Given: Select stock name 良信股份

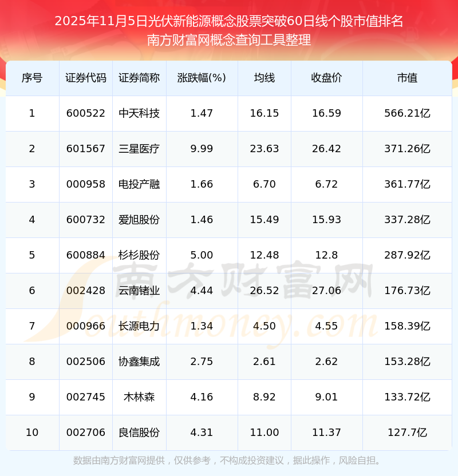Looking at the screenshot, I should (x=139, y=433).
